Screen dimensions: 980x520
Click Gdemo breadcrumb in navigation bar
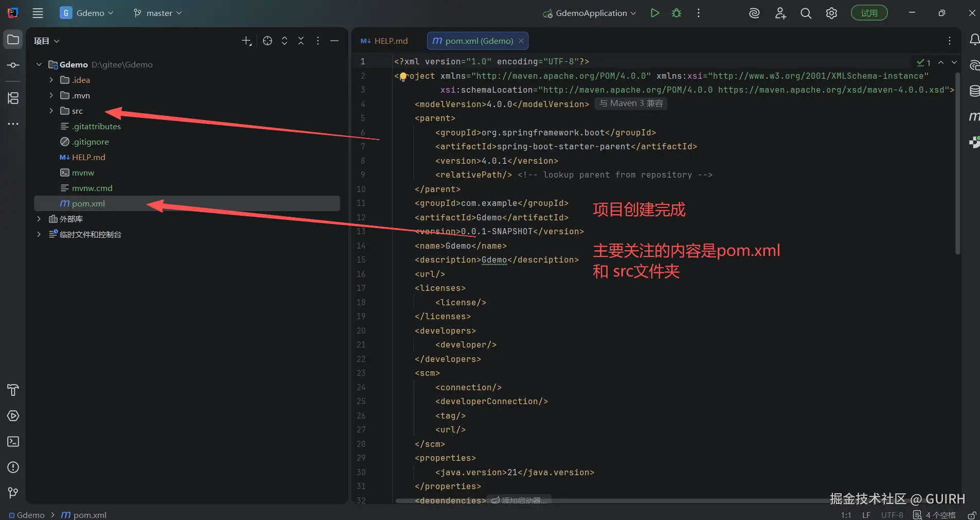[x=27, y=515]
